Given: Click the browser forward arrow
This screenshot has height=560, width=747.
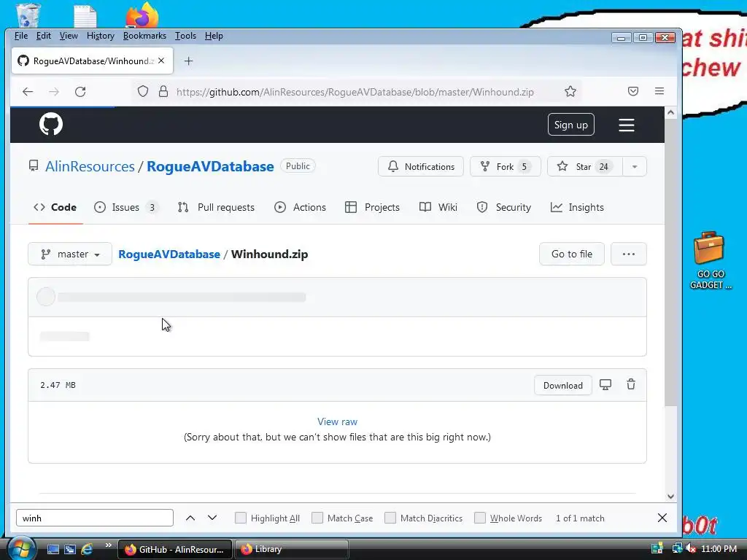Looking at the screenshot, I should click(x=54, y=91).
